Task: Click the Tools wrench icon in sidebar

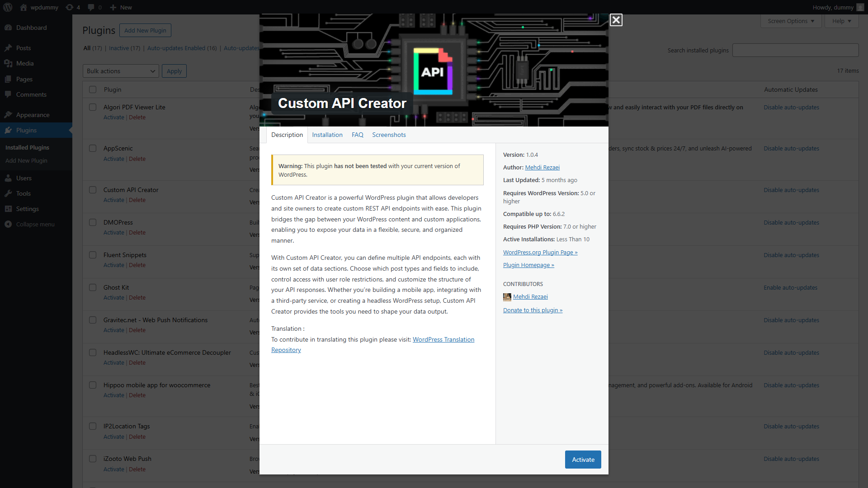Action: [8, 193]
